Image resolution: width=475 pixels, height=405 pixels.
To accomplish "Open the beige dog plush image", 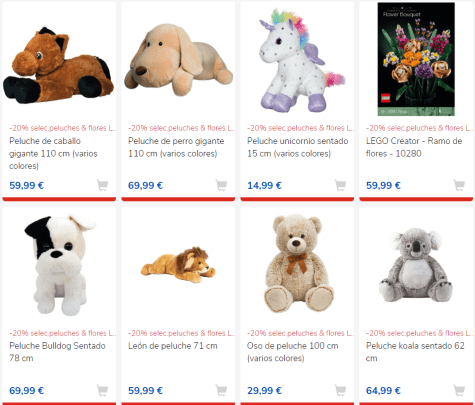I will coord(179,60).
